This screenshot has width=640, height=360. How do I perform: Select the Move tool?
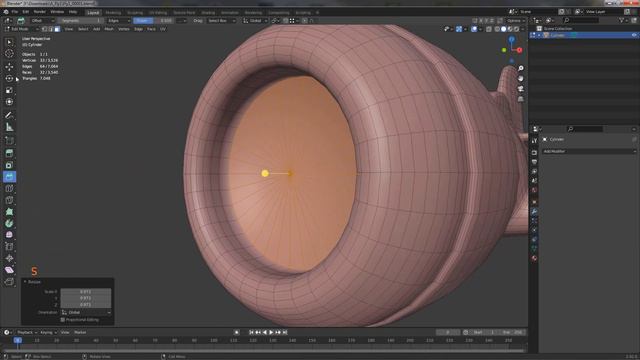point(9,67)
